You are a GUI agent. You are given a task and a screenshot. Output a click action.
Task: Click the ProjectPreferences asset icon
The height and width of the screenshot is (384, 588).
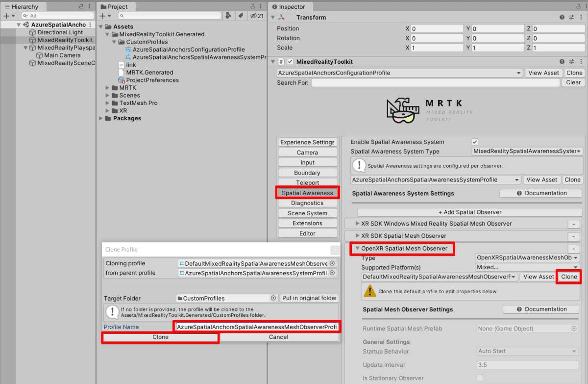[x=122, y=80]
